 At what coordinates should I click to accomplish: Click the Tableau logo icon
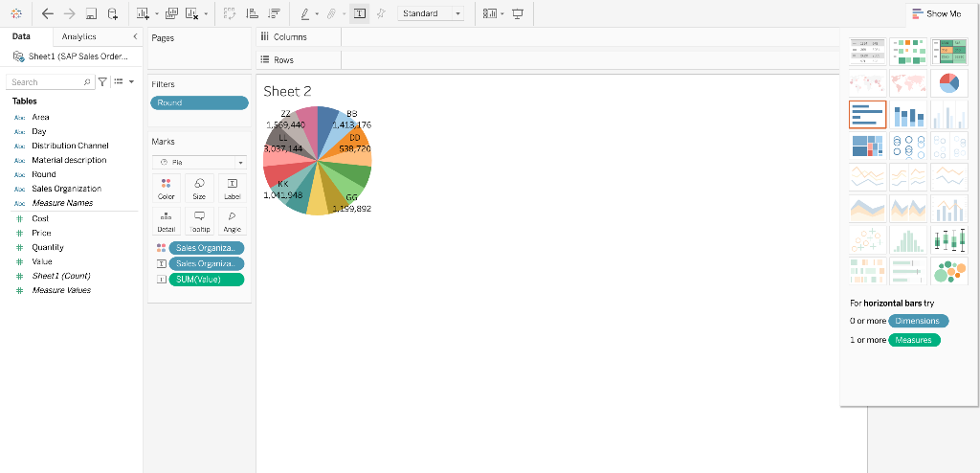16,13
